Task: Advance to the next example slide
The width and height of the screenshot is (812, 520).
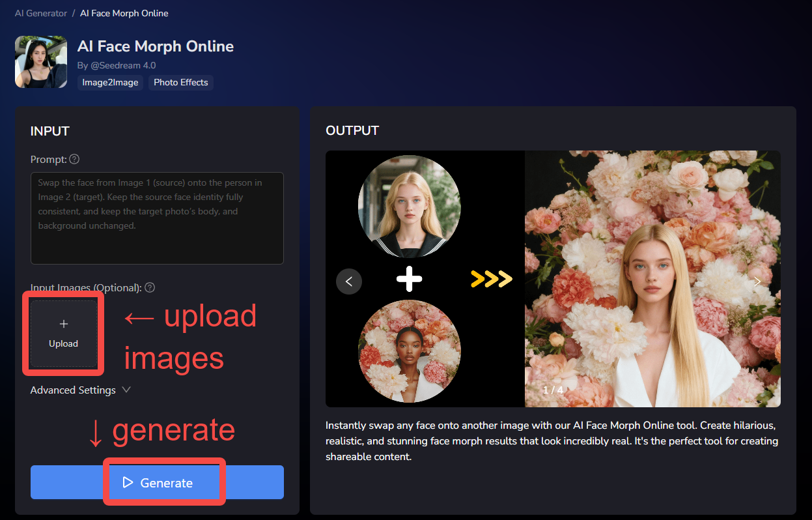Action: (x=757, y=282)
